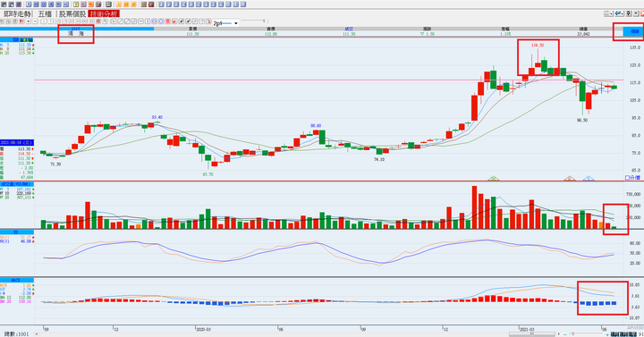Select the 5-minute period icon

51,21
